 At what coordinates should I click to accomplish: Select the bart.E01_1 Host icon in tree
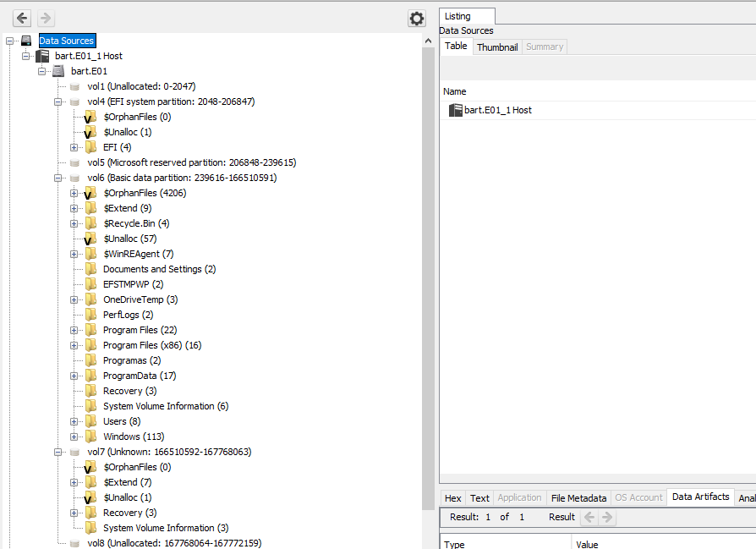click(x=42, y=56)
